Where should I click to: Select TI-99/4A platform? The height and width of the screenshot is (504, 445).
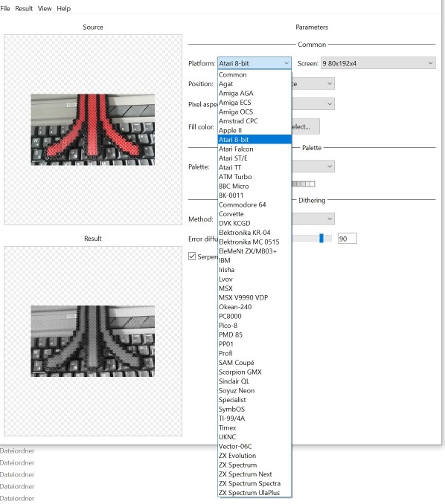[254, 419]
